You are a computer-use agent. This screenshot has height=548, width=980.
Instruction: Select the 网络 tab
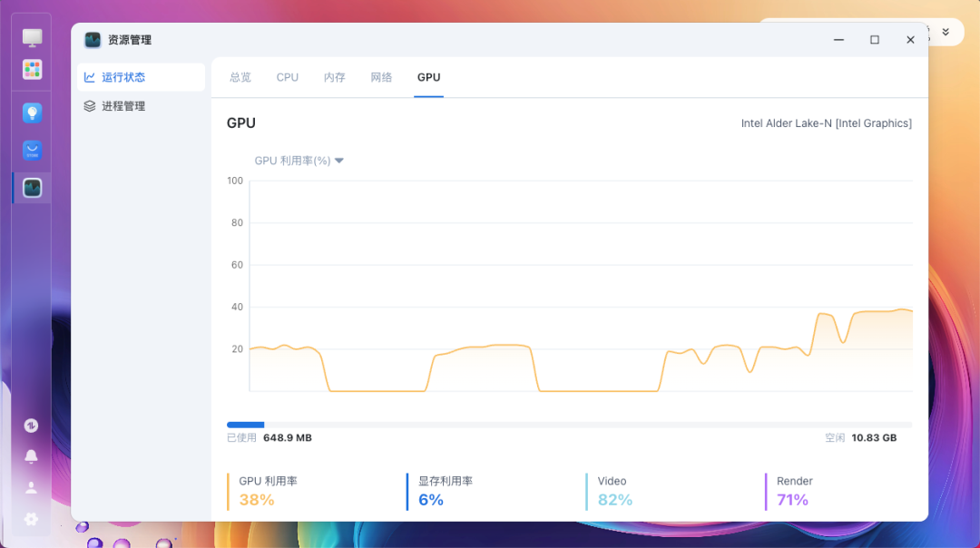(x=381, y=77)
